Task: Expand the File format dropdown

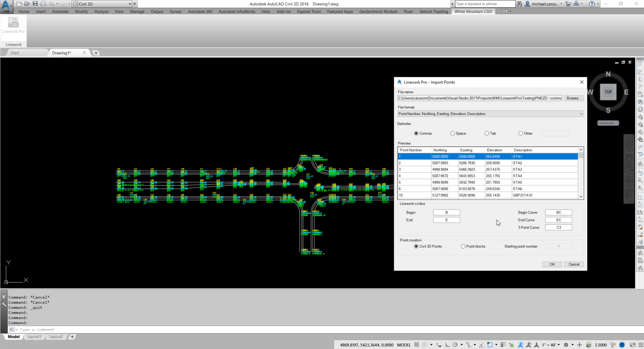Action: coord(490,114)
